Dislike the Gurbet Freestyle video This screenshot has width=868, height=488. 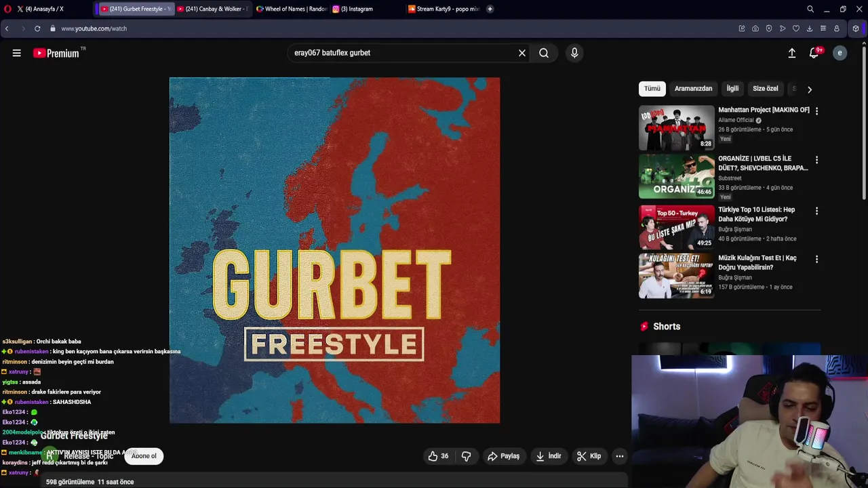coord(466,456)
